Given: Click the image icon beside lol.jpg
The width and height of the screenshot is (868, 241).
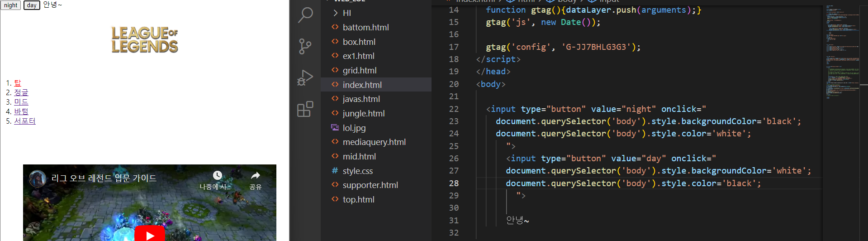Looking at the screenshot, I should 335,128.
